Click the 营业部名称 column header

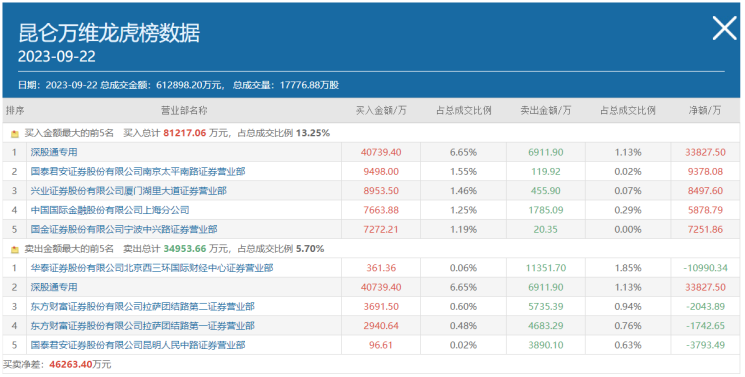[184, 110]
